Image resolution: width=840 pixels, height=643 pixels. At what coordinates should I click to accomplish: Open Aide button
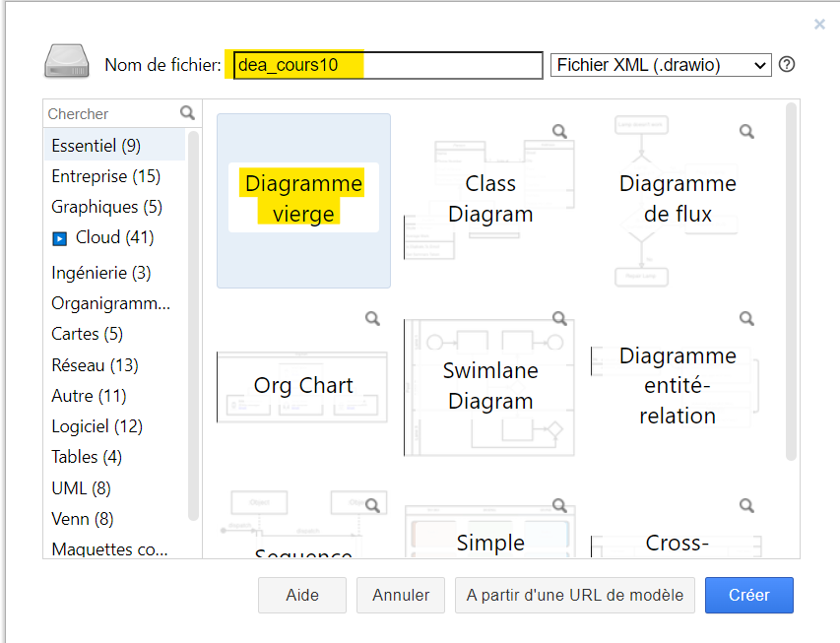(302, 595)
